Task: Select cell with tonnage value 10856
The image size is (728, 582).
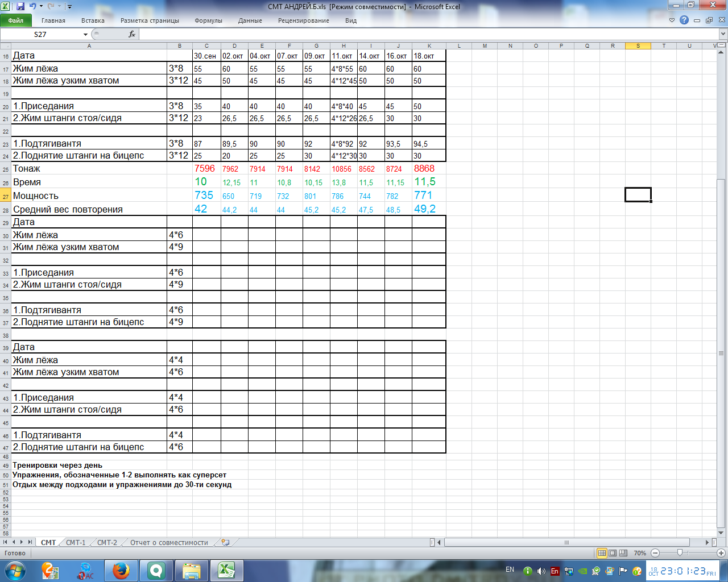Action: pyautogui.click(x=343, y=169)
